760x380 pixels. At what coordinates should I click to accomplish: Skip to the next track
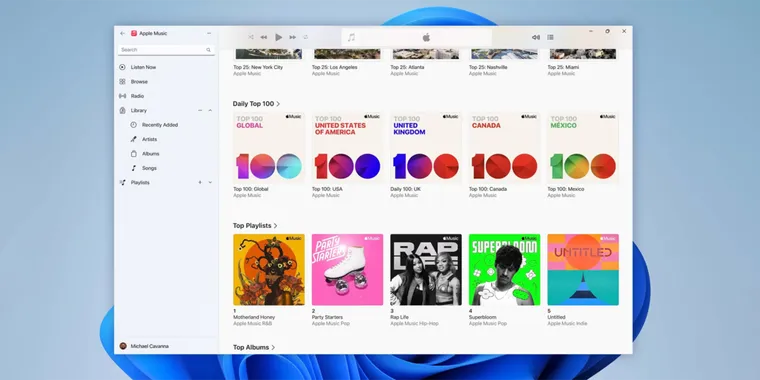[x=293, y=37]
